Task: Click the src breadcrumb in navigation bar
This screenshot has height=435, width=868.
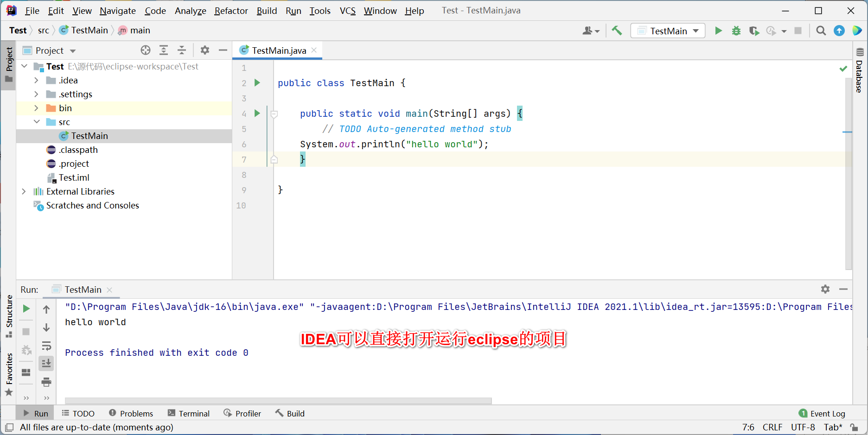Action: (43, 30)
